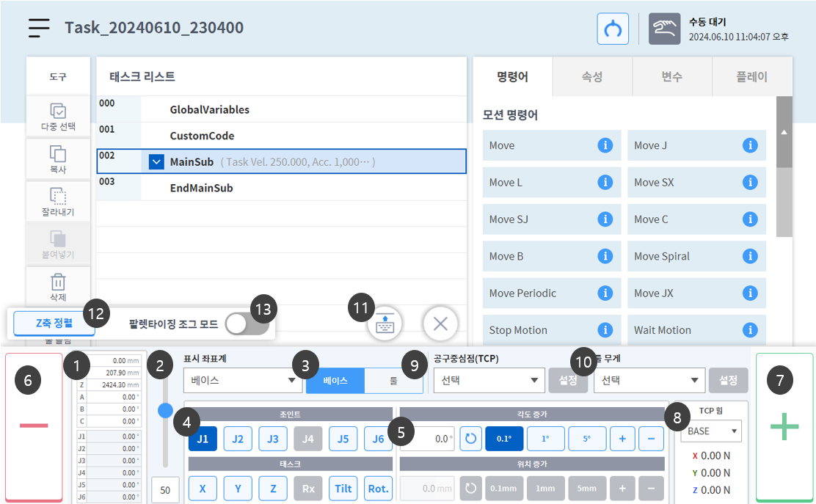Screen dimensions: 816x504
Task: Click the Multi-select (다중 선택) tool icon
Action: click(x=58, y=111)
